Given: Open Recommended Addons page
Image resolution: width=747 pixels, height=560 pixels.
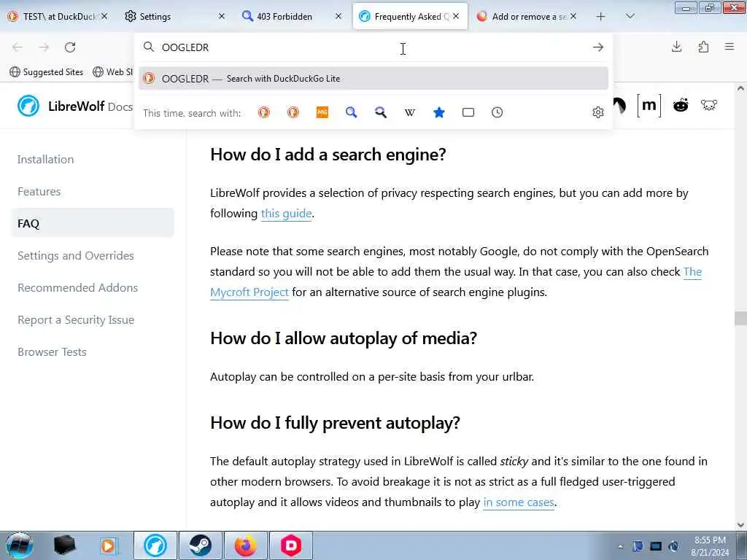Looking at the screenshot, I should pyautogui.click(x=77, y=287).
